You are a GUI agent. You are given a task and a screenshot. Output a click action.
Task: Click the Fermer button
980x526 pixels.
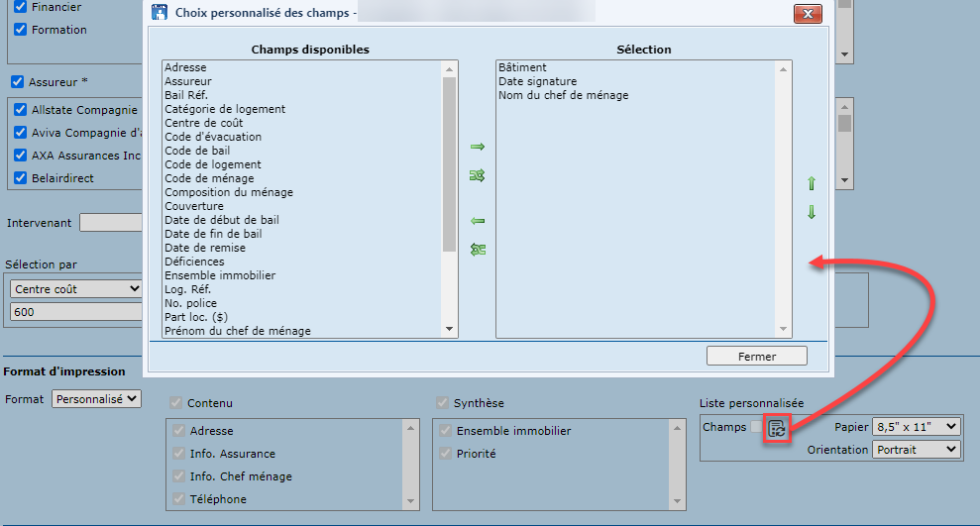pyautogui.click(x=756, y=357)
